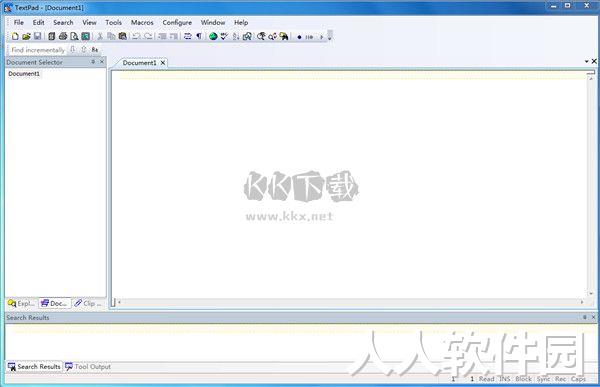Start macro recording with the dot icon
The image size is (600, 387).
coord(299,37)
